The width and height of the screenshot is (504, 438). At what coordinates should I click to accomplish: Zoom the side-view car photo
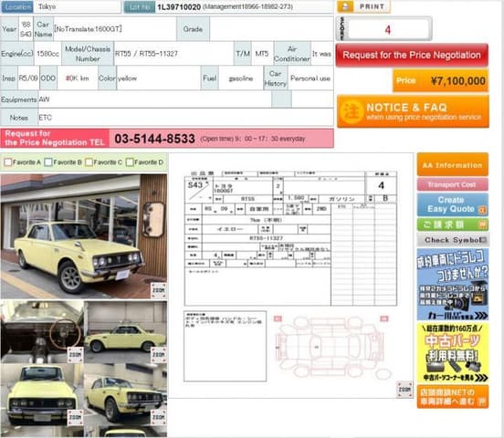[159, 355]
